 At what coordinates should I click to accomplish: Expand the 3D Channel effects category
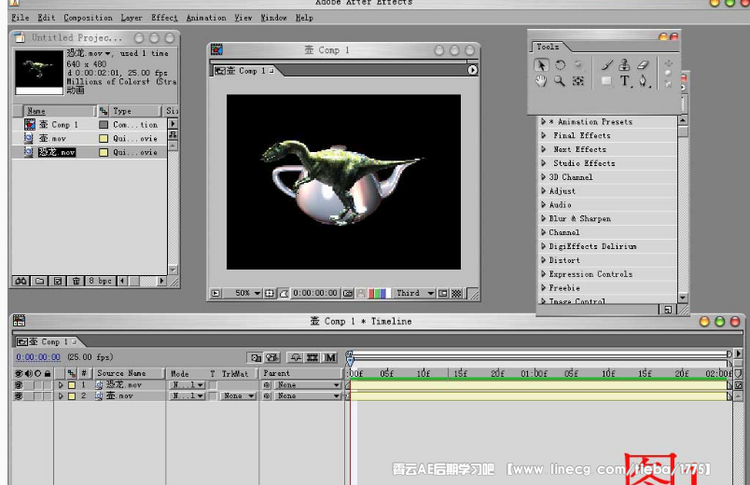point(544,177)
